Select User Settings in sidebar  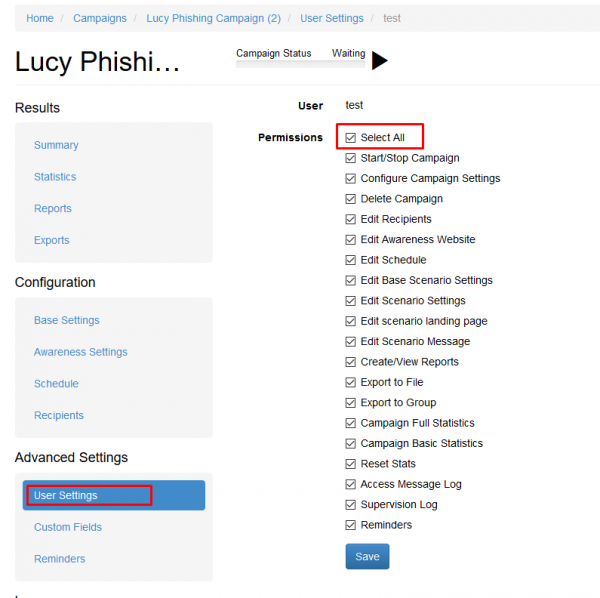[x=114, y=495]
